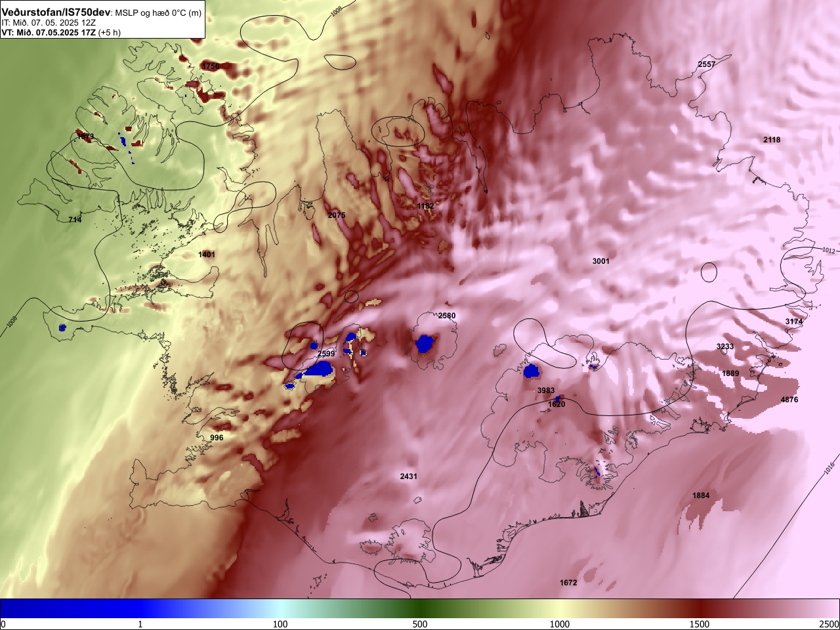Click the map value 1756
Image resolution: width=840 pixels, height=630 pixels.
pyautogui.click(x=211, y=66)
